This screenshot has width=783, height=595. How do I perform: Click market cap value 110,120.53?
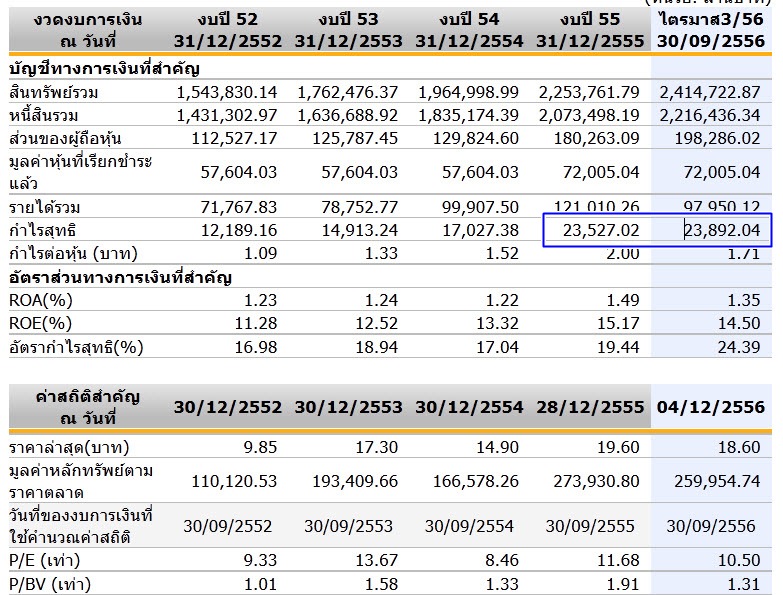234,481
